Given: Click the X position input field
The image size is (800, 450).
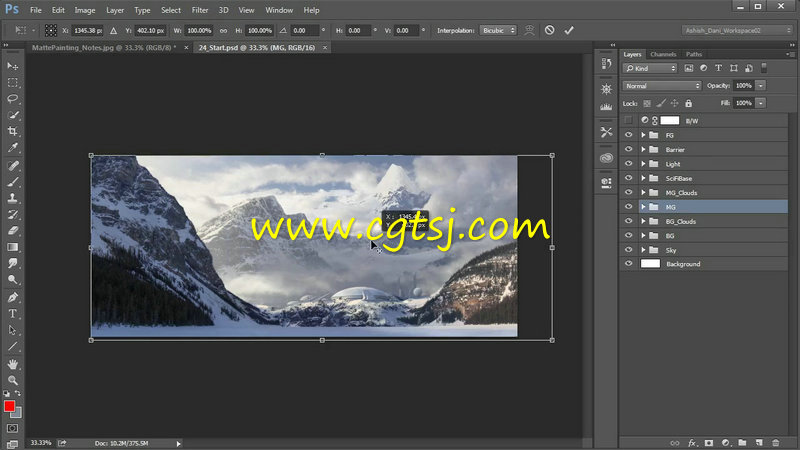Looking at the screenshot, I should 87,31.
